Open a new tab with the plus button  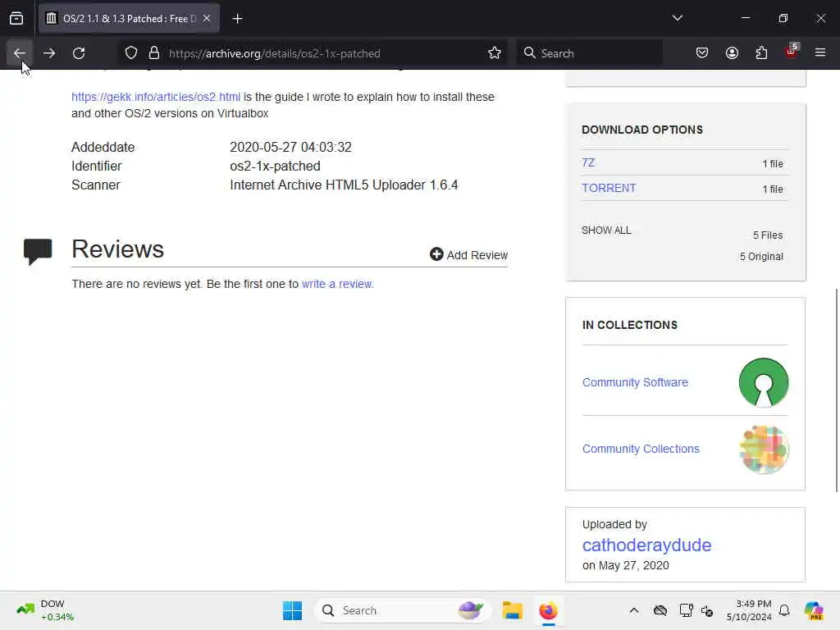(x=237, y=19)
